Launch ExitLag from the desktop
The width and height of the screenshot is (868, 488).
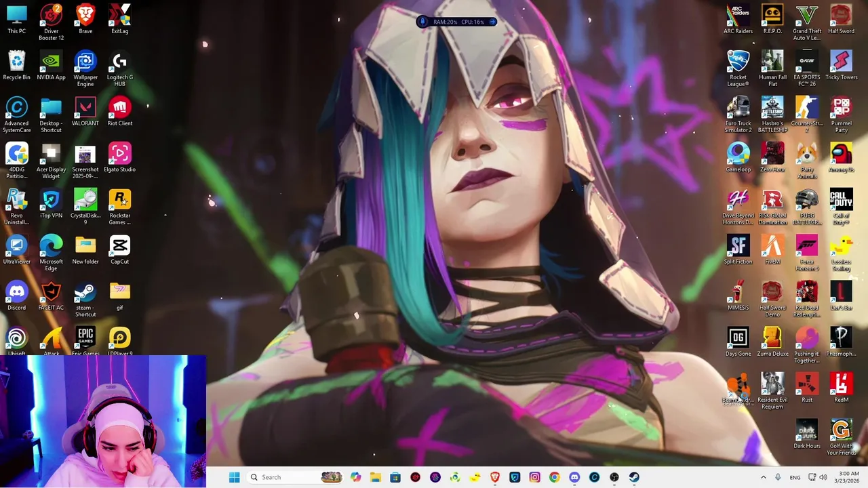tap(120, 20)
